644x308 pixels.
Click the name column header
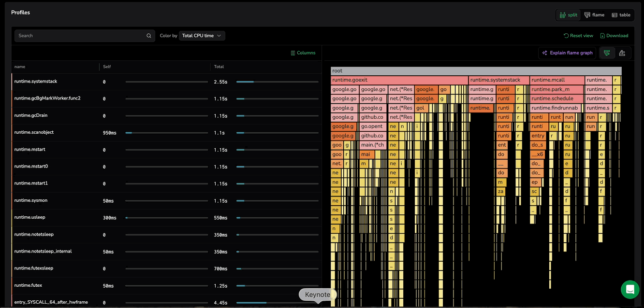(20, 67)
